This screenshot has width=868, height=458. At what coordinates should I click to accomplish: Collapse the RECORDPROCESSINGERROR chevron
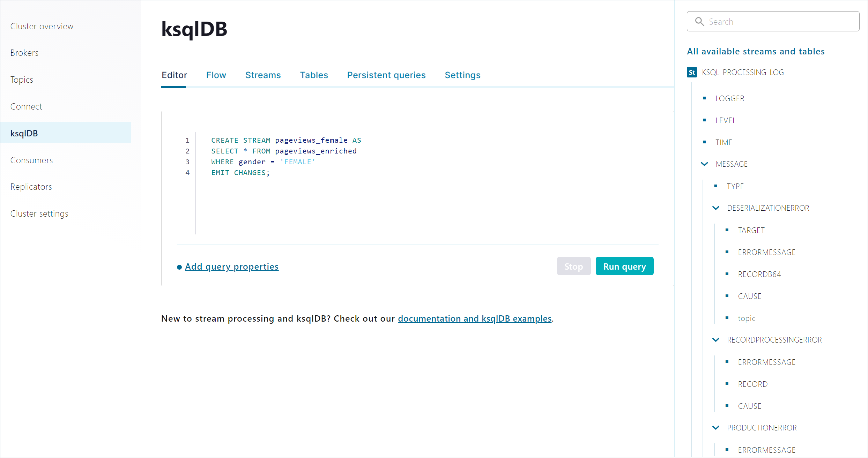[716, 340]
